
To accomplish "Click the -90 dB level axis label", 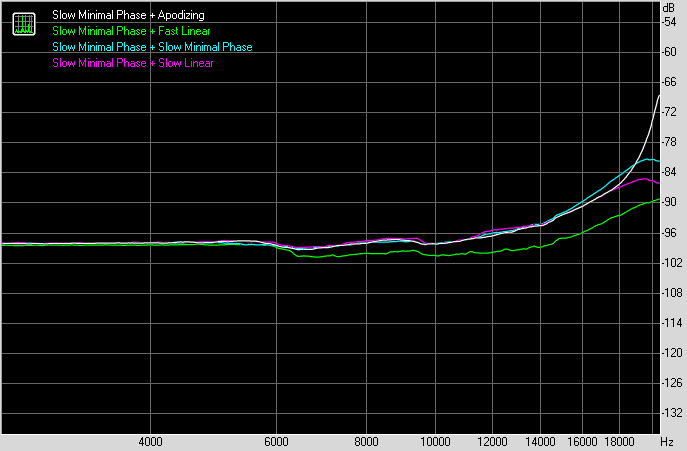I will (671, 203).
